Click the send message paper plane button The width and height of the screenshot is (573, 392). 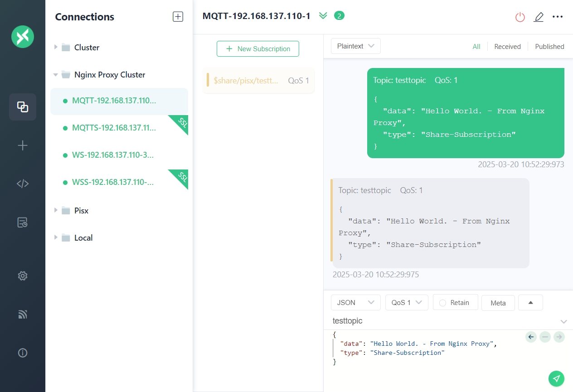(556, 378)
